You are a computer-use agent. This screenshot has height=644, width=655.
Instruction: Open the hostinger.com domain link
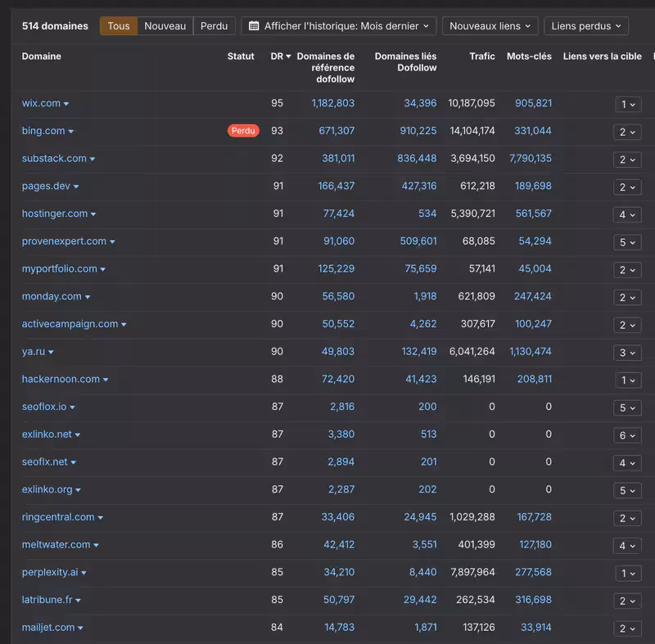(55, 214)
